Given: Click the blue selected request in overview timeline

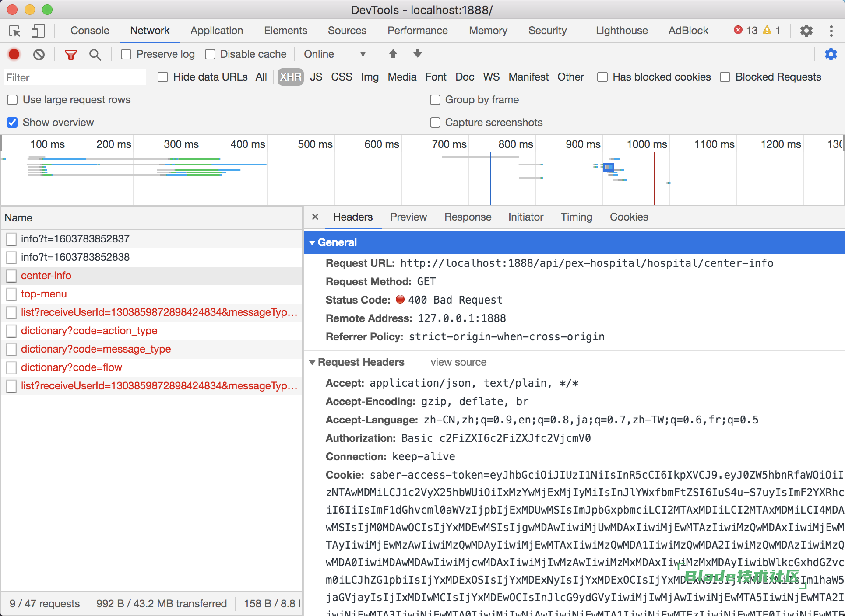Looking at the screenshot, I should pyautogui.click(x=608, y=167).
